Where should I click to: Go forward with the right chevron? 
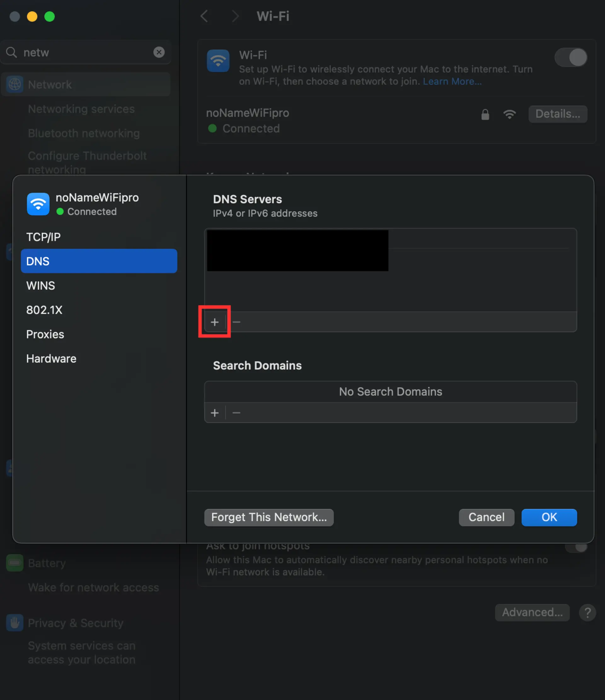tap(235, 16)
